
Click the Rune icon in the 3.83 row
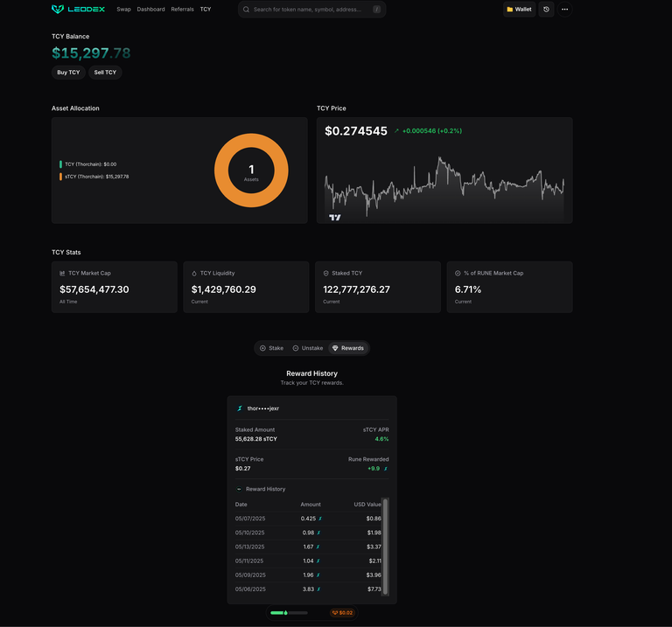(318, 589)
